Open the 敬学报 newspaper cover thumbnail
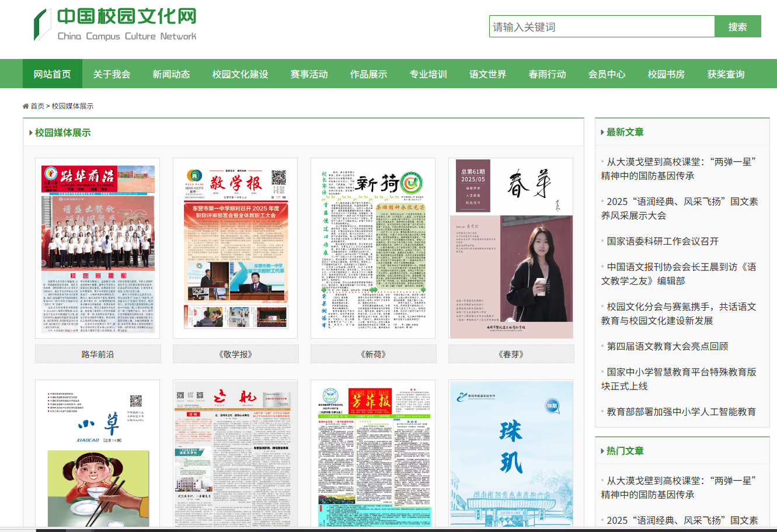The height and width of the screenshot is (532, 777). (235, 248)
